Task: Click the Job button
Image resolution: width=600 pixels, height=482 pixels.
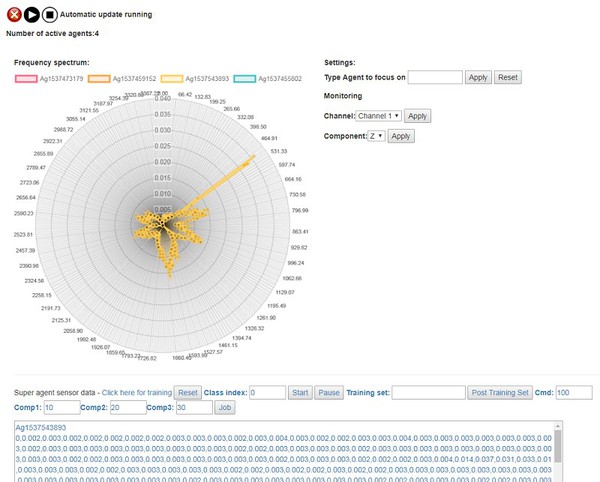Action: tap(225, 408)
